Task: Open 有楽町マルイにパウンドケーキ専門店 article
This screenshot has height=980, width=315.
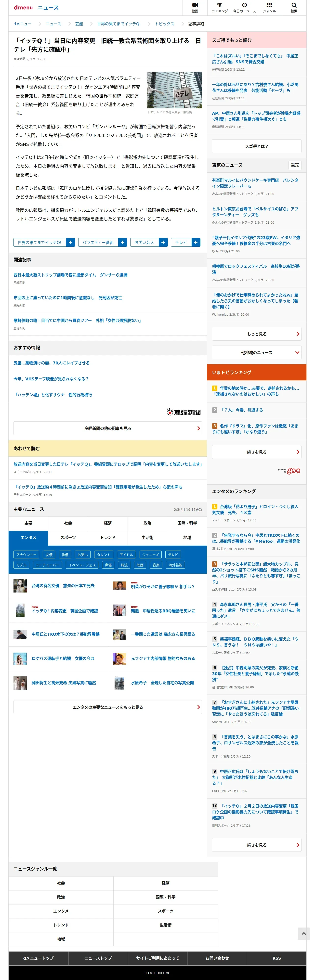Action: (255, 183)
